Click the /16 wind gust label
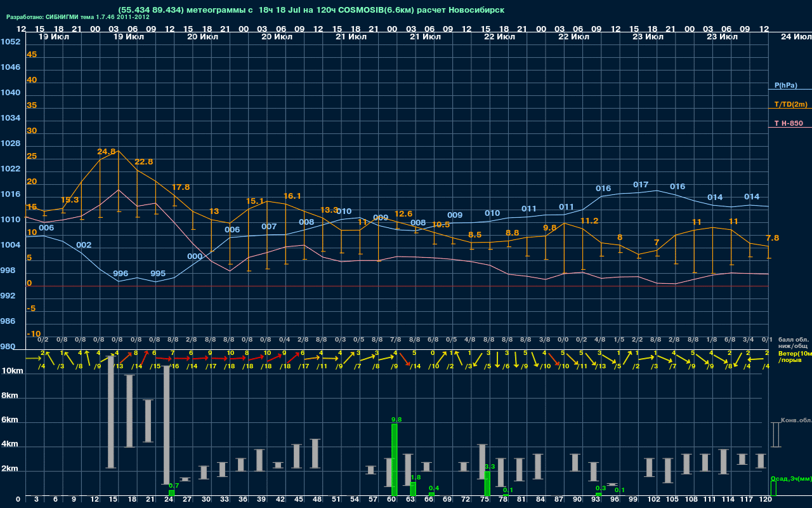 pyautogui.click(x=174, y=366)
